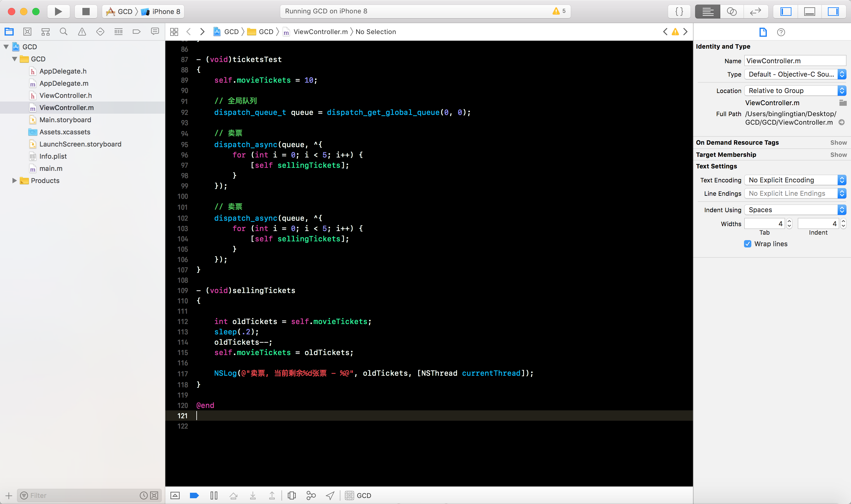Open the Symbol navigator tab
851x504 pixels.
[46, 32]
